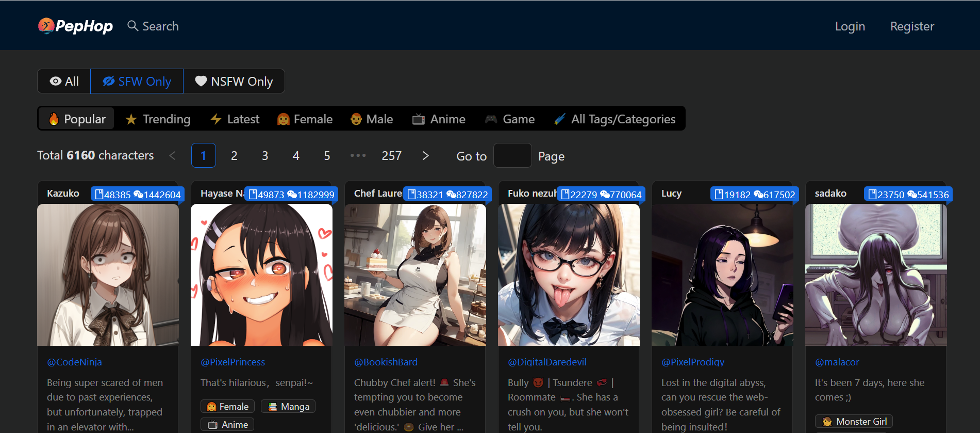Viewport: 980px width, 433px height.
Task: Switch to the Popular tab
Action: click(77, 119)
